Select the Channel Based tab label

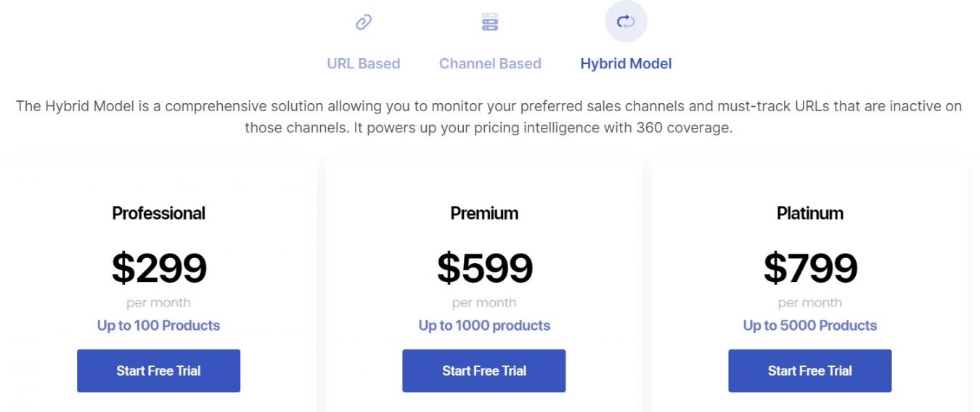pos(490,64)
